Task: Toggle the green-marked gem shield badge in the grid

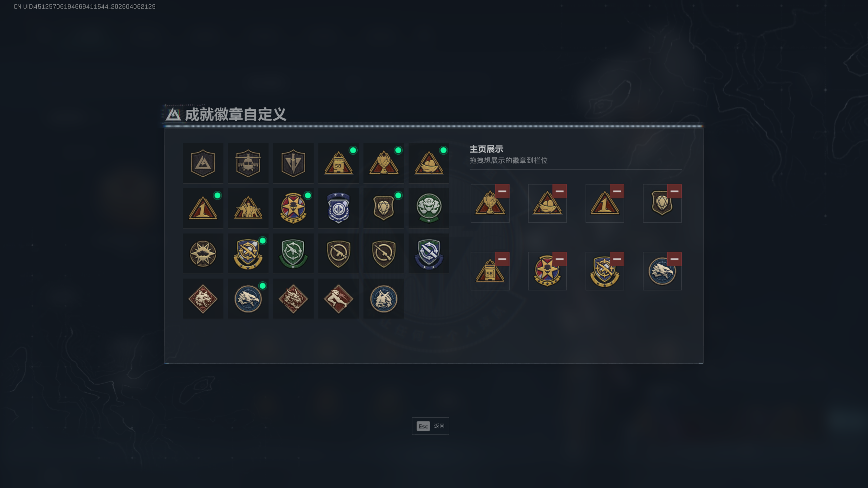Action: pos(383,208)
